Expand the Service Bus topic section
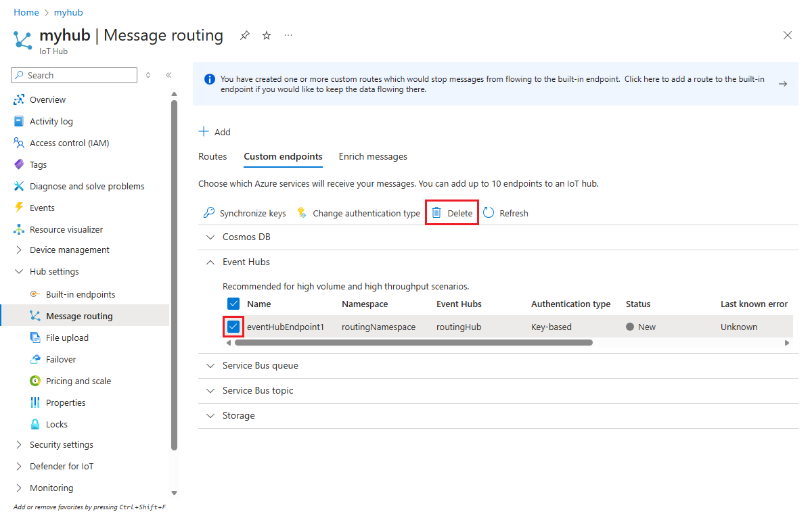812x514 pixels. tap(210, 390)
